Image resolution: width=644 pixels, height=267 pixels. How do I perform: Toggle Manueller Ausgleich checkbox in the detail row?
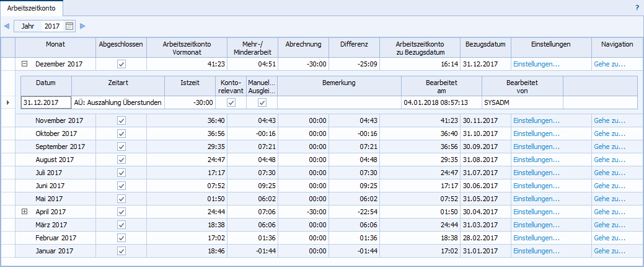(x=262, y=102)
